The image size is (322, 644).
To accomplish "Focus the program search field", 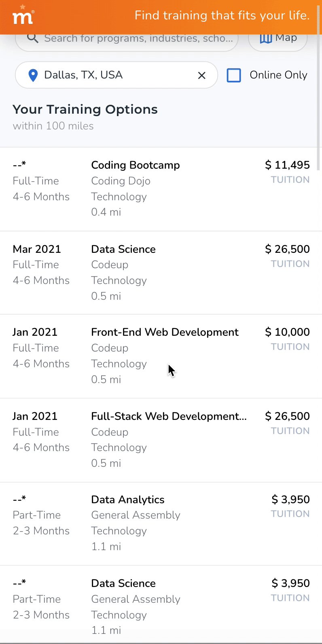I will [138, 39].
